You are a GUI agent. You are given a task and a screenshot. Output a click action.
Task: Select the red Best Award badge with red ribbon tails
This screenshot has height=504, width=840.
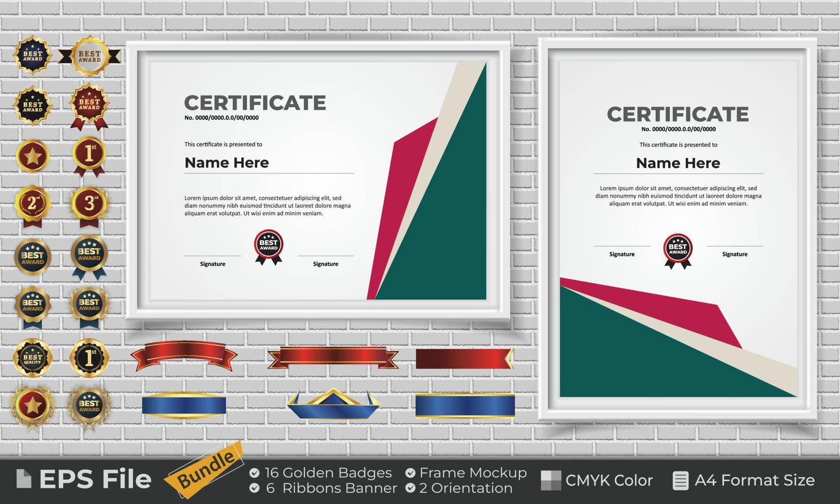(90, 106)
